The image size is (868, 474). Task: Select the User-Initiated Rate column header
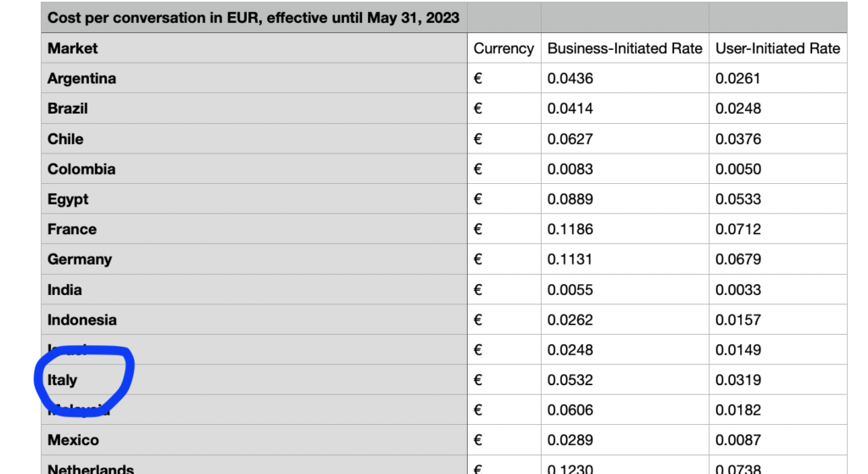(x=778, y=48)
